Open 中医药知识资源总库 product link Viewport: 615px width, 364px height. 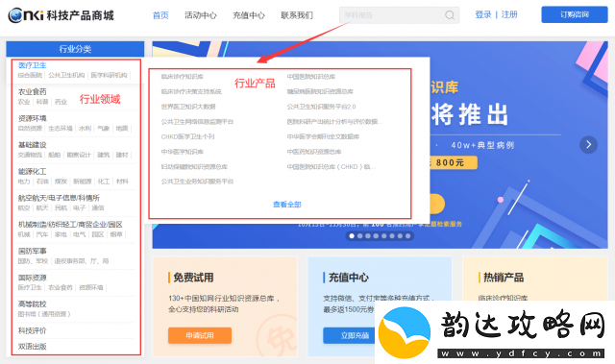(x=314, y=152)
